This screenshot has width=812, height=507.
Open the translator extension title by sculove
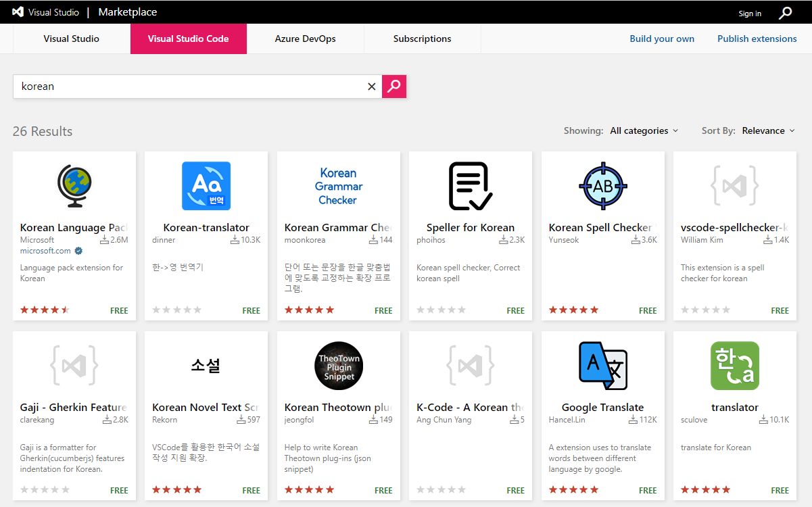coord(735,408)
